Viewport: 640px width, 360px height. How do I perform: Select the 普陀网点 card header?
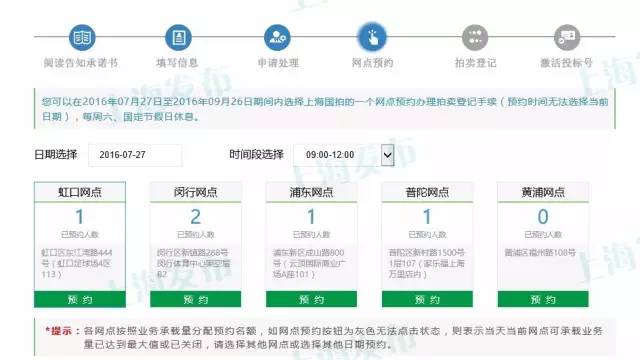coord(427,192)
